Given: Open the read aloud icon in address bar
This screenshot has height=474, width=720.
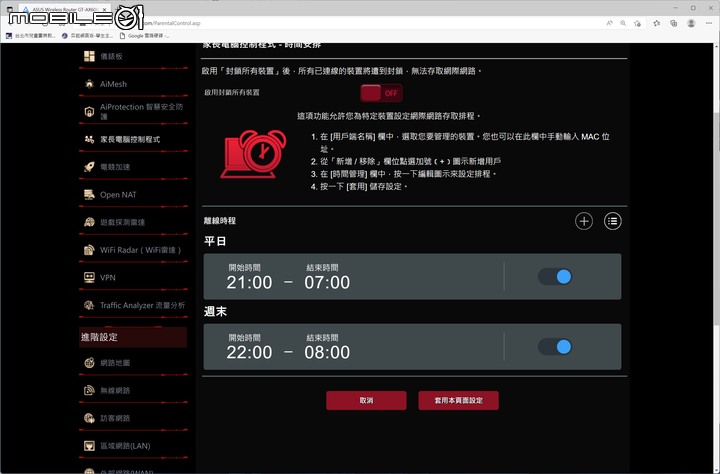Looking at the screenshot, I should click(609, 23).
